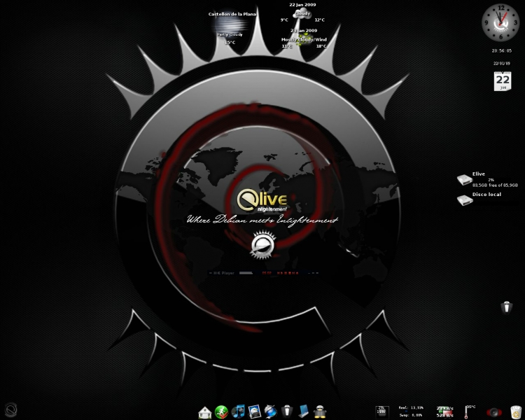Click the network speed gadget
525x420 pixels.
[445, 412]
